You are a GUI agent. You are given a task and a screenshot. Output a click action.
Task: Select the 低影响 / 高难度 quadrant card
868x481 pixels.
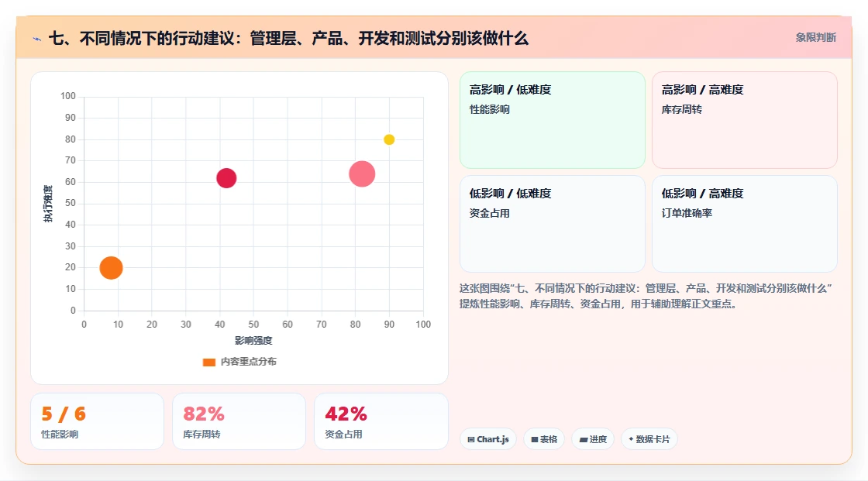745,224
